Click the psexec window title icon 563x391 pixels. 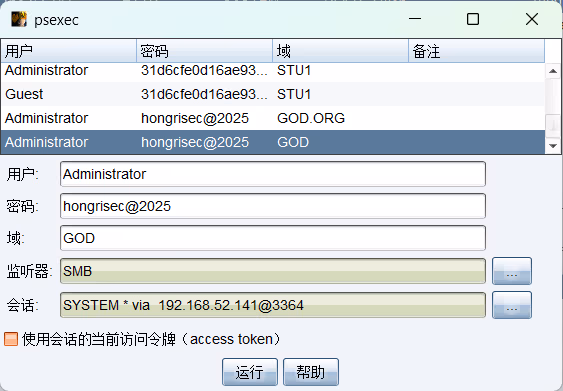coord(19,19)
